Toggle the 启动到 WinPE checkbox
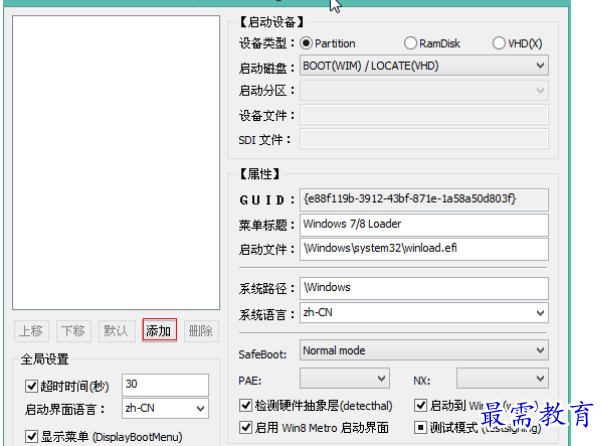602x446 pixels. coord(421,405)
